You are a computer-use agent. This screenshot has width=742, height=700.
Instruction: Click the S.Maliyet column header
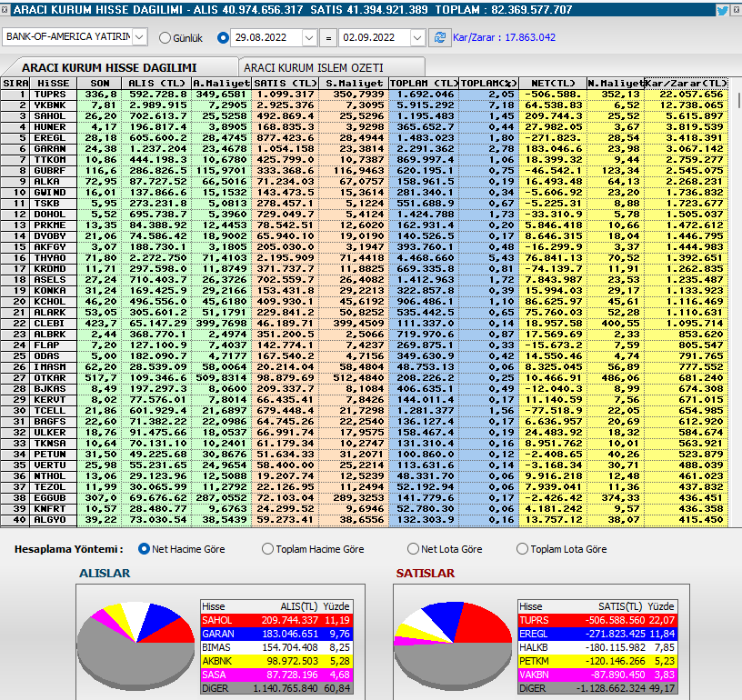point(354,84)
